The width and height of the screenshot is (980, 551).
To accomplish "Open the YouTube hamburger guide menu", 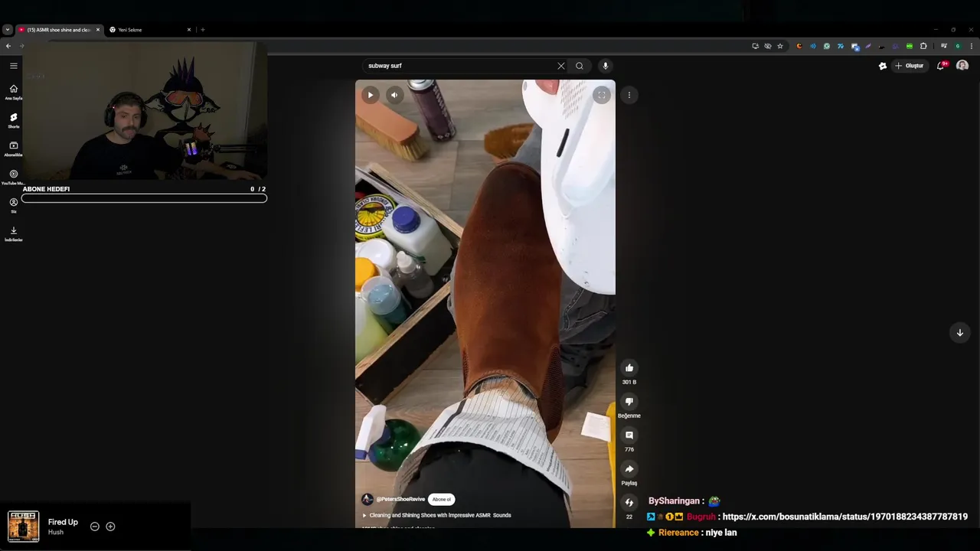I will click(14, 66).
